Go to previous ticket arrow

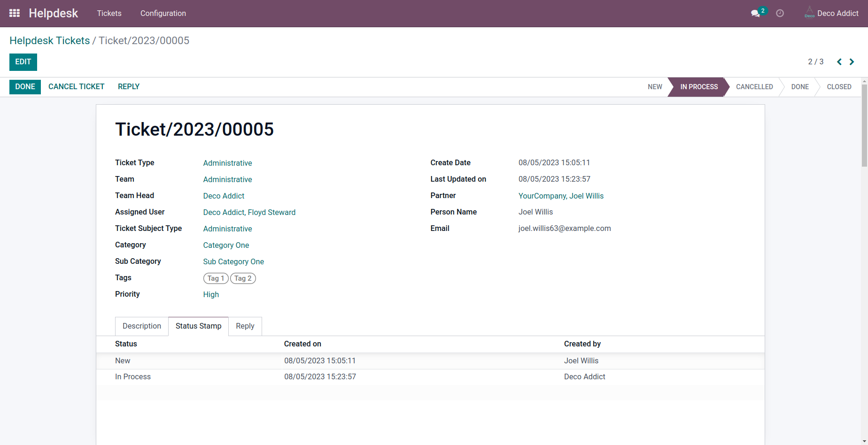click(839, 62)
